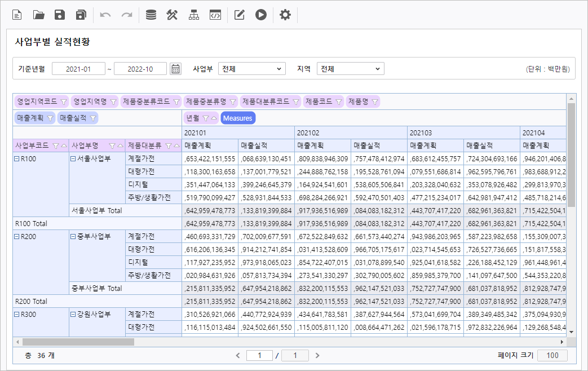Go to next page arrow
The width and height of the screenshot is (588, 371).
pos(317,355)
